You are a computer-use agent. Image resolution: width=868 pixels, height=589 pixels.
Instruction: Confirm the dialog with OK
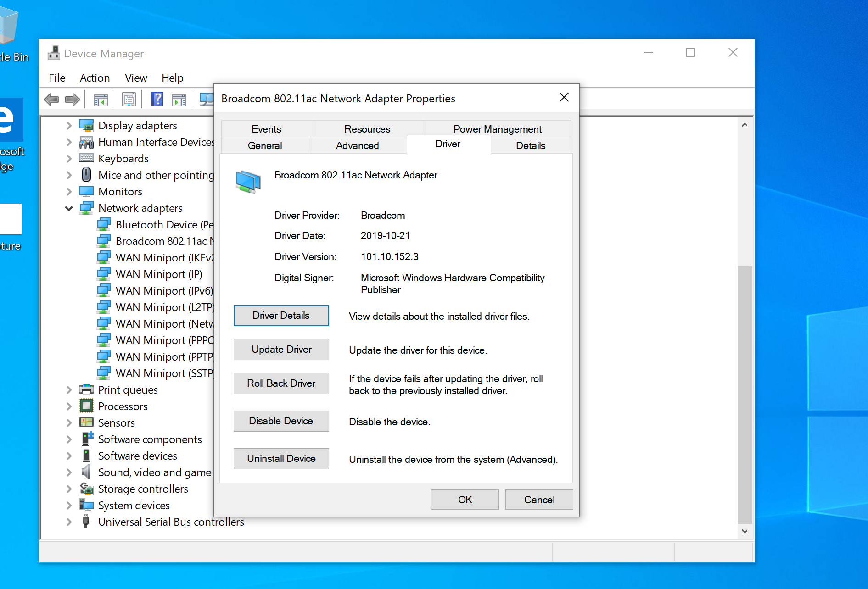coord(465,500)
